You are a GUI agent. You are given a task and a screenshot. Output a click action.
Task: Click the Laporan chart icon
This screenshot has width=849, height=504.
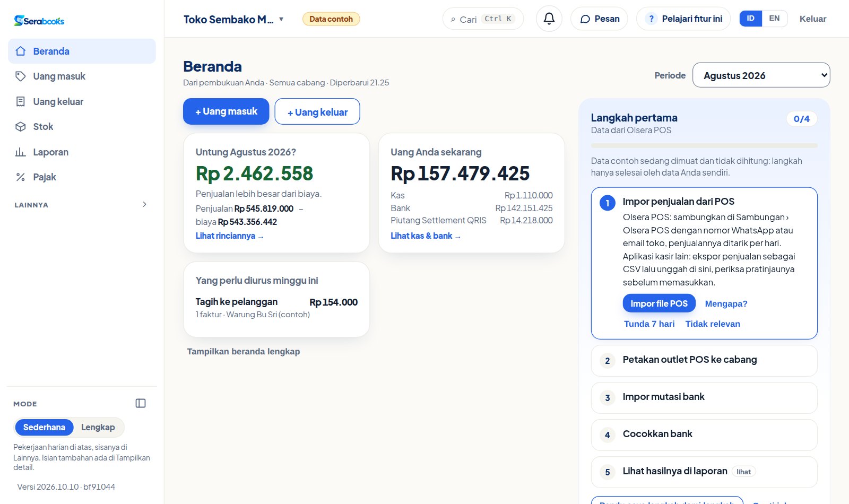[21, 152]
